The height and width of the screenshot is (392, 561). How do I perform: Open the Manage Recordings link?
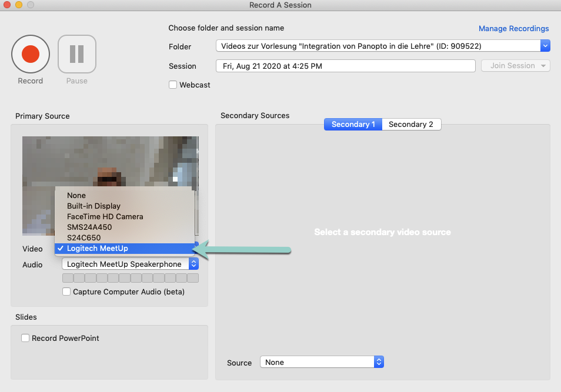[513, 28]
